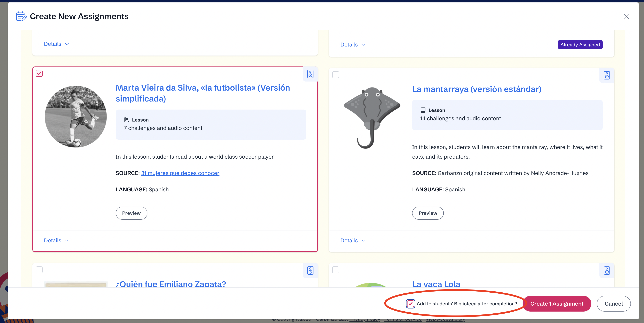Close the Create New Assignments dialog
This screenshot has height=323, width=644.
(626, 16)
